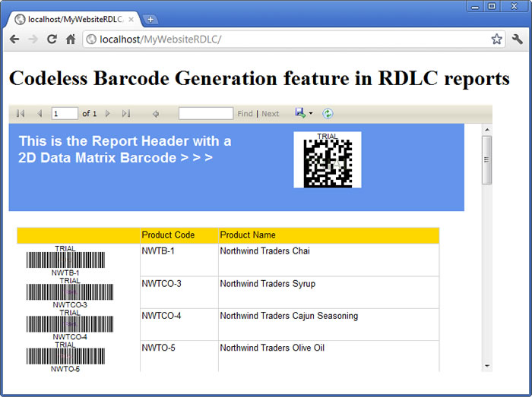Screen dimensions: 532x397
Task: Jump to the first report page
Action: click(21, 113)
